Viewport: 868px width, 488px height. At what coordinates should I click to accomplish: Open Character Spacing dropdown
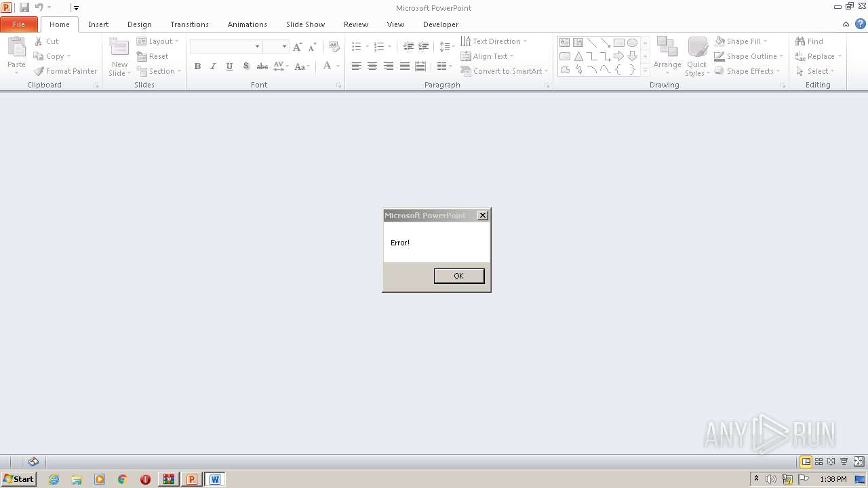point(281,66)
